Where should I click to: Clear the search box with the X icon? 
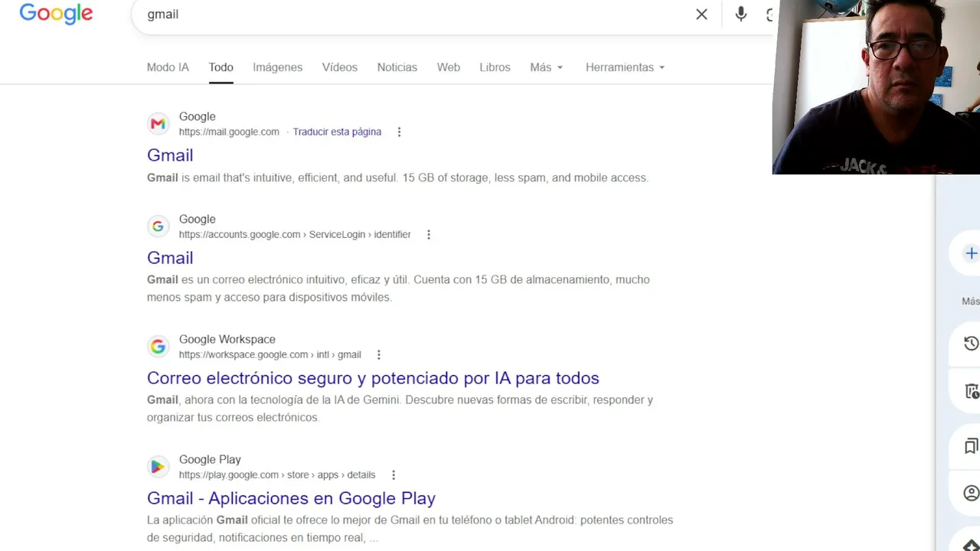pos(701,14)
